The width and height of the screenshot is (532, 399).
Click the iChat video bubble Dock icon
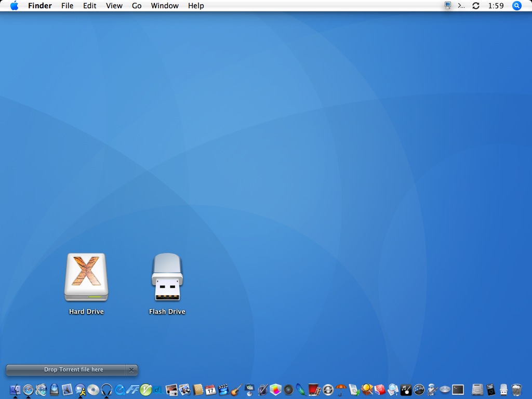81,390
